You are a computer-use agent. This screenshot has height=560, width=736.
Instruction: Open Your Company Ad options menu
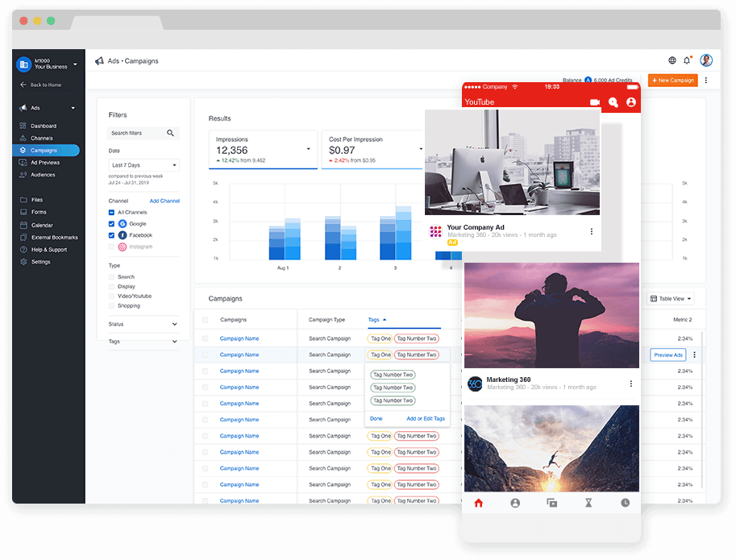coord(592,231)
